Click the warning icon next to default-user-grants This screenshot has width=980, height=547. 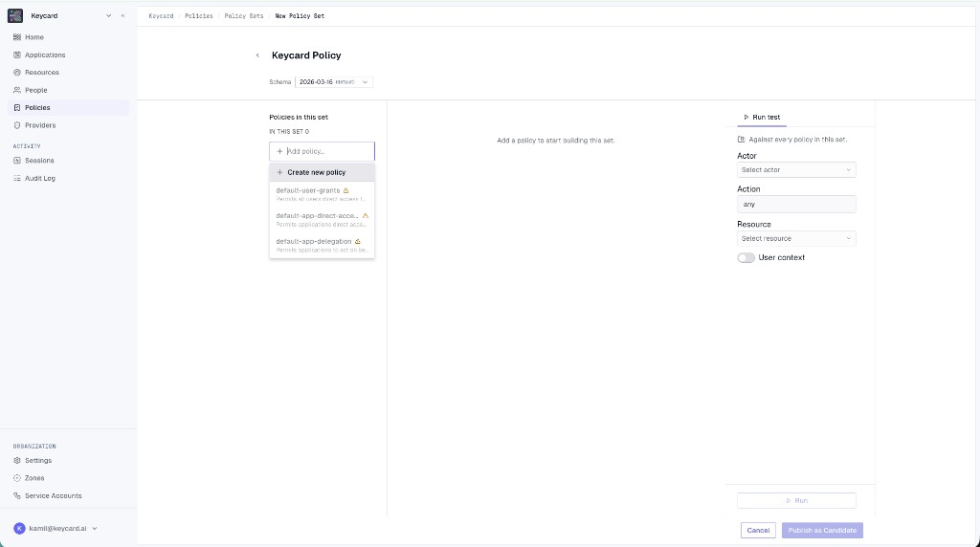click(345, 190)
